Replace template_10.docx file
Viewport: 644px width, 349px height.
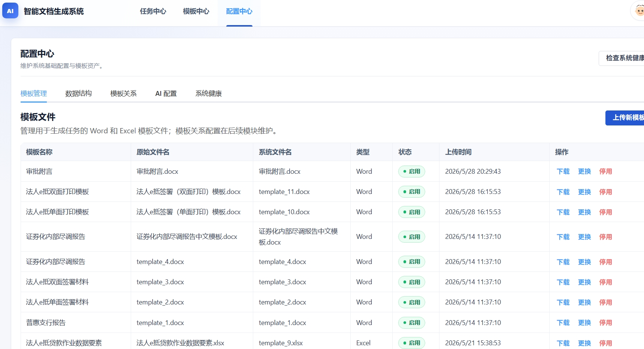[x=584, y=212]
